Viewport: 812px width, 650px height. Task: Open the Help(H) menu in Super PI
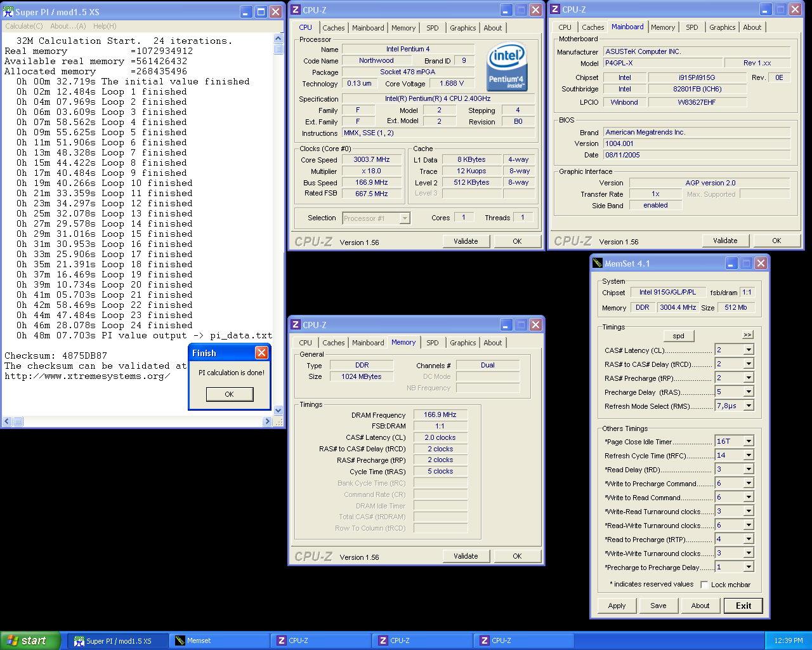click(x=105, y=26)
